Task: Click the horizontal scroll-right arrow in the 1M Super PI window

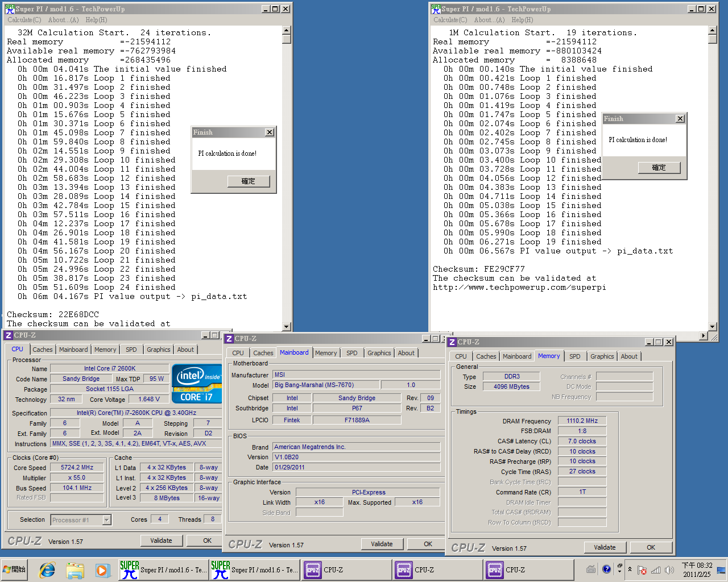Action: pyautogui.click(x=704, y=336)
